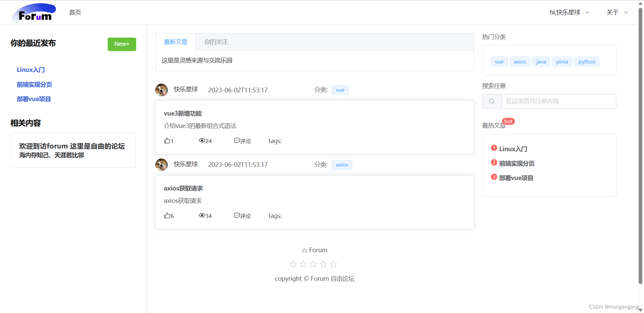The image size is (644, 313).
Task: Select the python tag in 热门分类
Action: tap(587, 61)
